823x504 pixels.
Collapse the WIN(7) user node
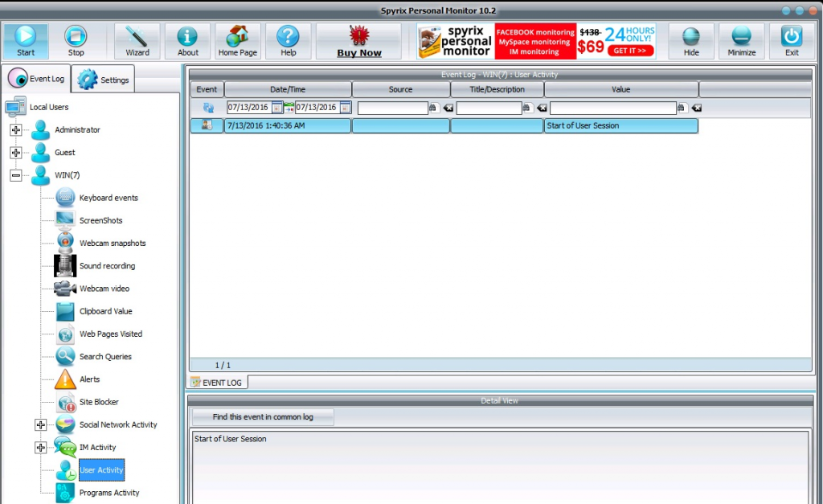pos(16,175)
